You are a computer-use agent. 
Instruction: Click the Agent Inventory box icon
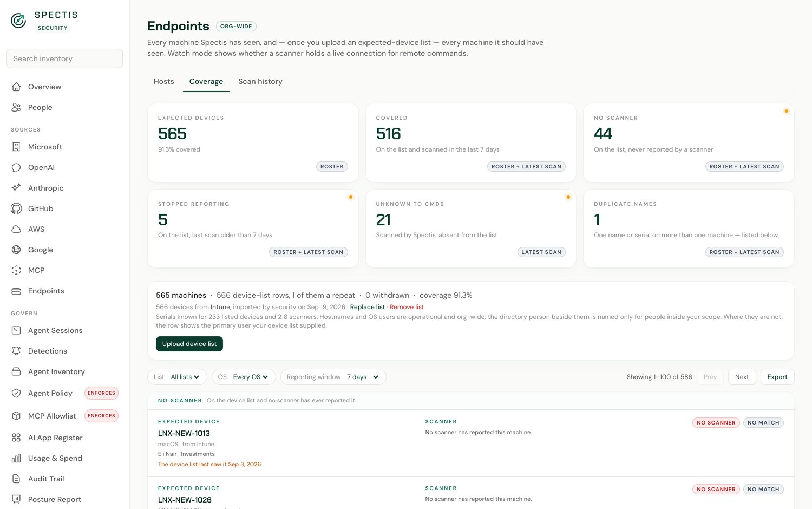tap(16, 371)
